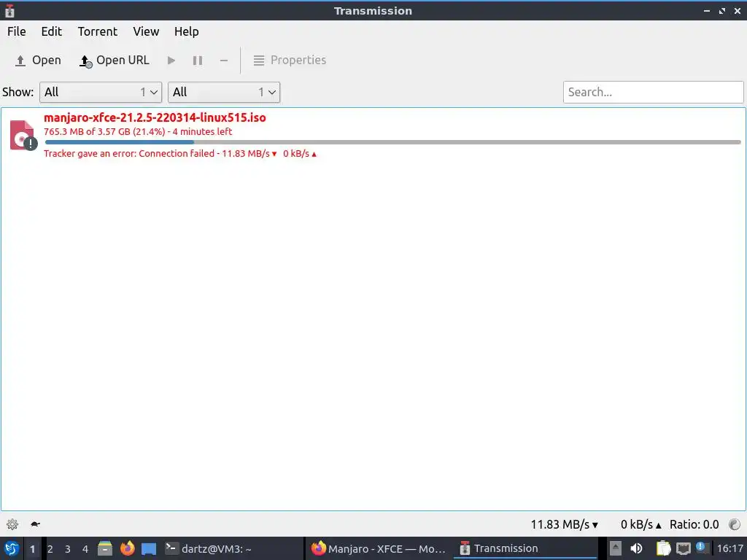Screen dimensions: 747x560
Task: Open the system application menu launcher
Action: pos(12,548)
